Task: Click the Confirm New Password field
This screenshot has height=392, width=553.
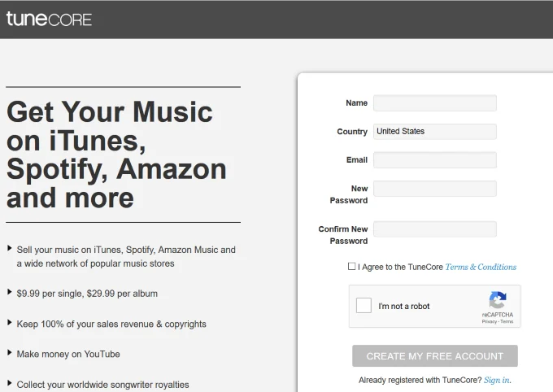Action: [435, 229]
